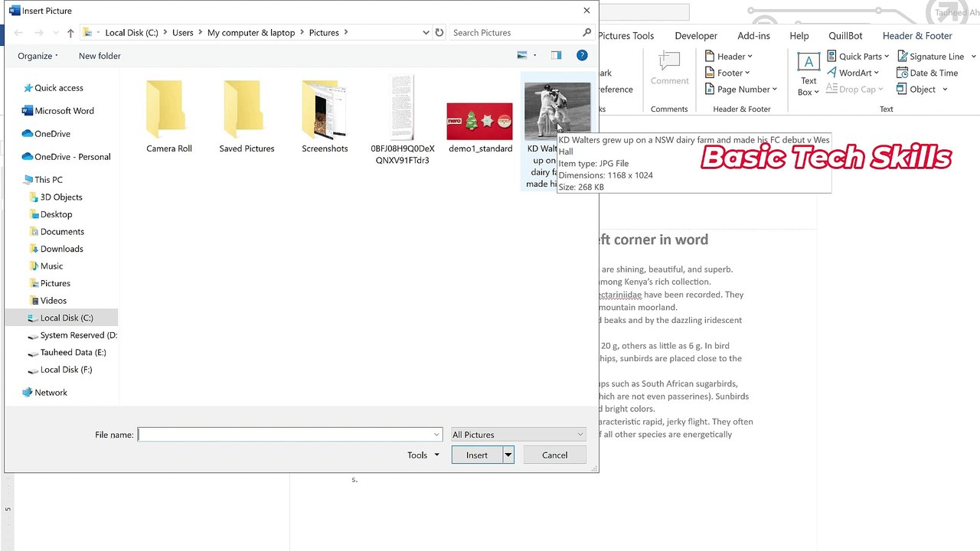Click the Insert button

point(476,455)
